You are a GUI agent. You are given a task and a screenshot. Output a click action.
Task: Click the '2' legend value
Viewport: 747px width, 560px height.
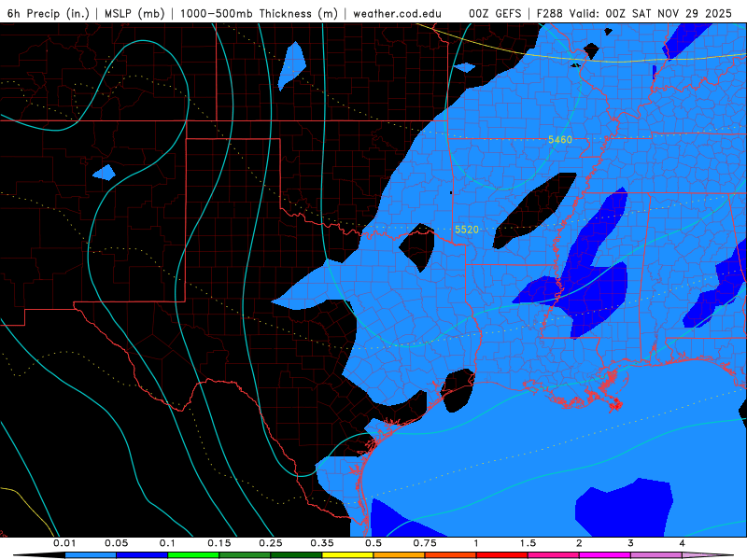pos(579,543)
